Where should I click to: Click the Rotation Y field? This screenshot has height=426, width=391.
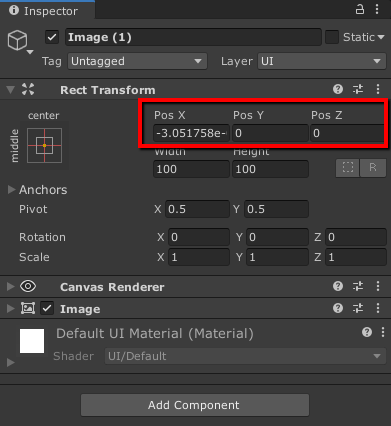(277, 237)
